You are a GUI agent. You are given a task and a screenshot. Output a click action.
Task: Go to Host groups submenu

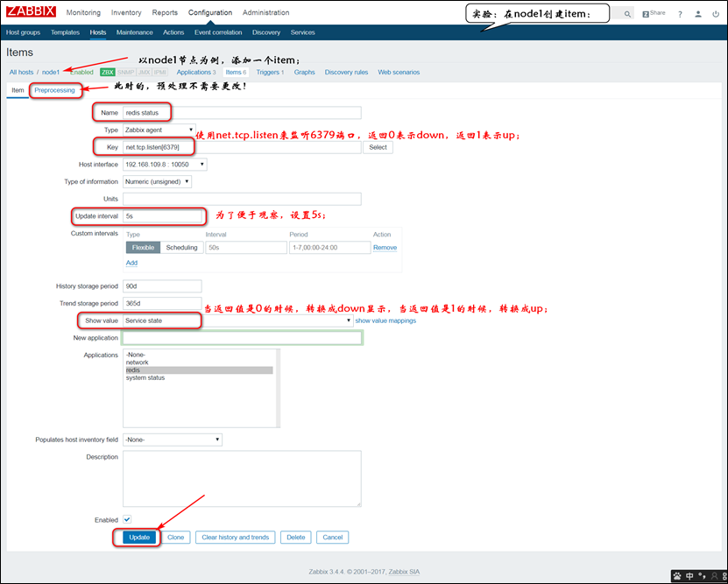(x=23, y=32)
